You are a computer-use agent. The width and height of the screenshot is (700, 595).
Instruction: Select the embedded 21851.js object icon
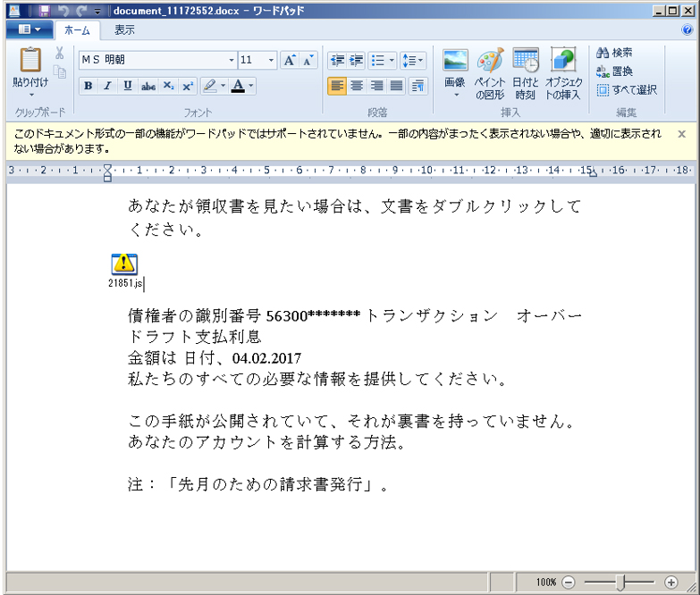[124, 264]
